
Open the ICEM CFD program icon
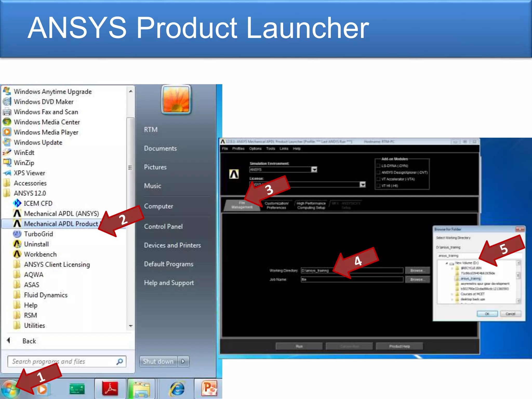[17, 203]
